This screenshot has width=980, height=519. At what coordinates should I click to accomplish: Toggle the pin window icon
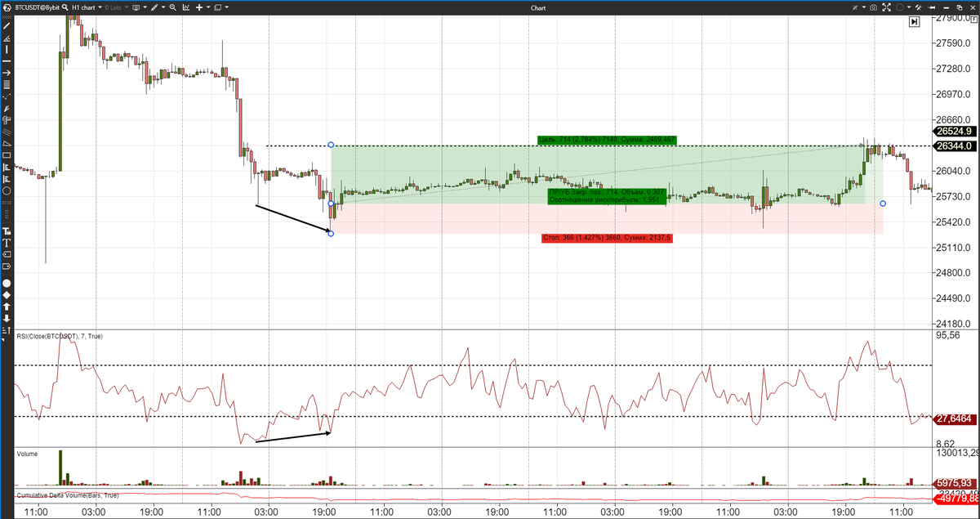(932, 7)
